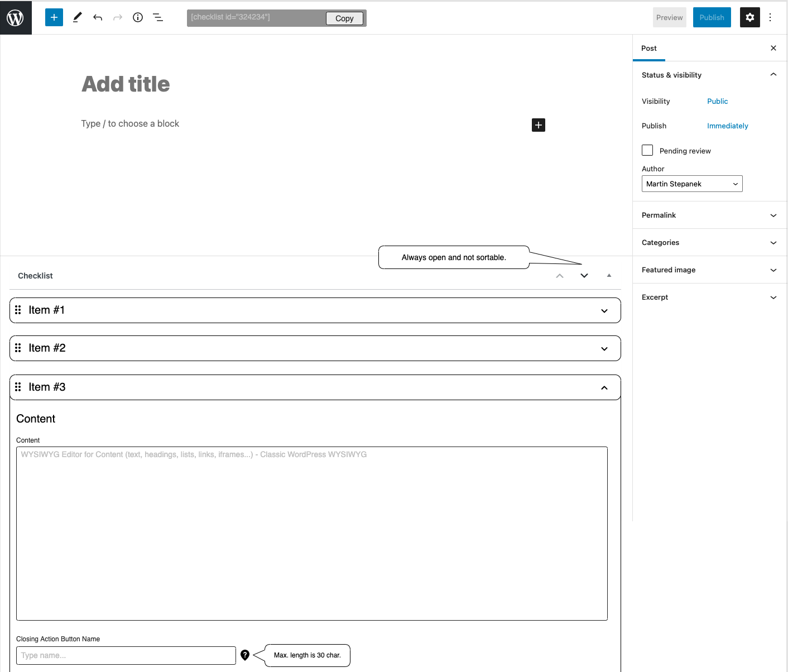Click the Immediately publish date link

pos(727,126)
